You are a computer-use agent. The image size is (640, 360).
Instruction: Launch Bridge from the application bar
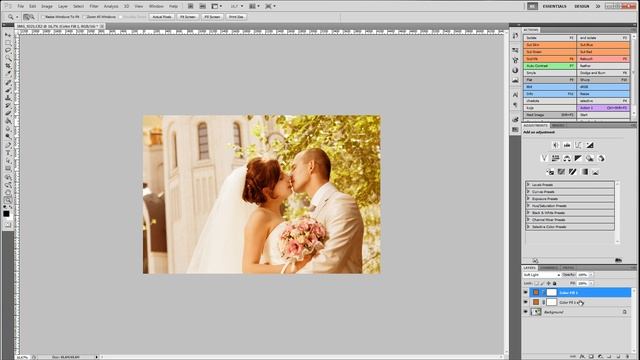click(x=191, y=6)
